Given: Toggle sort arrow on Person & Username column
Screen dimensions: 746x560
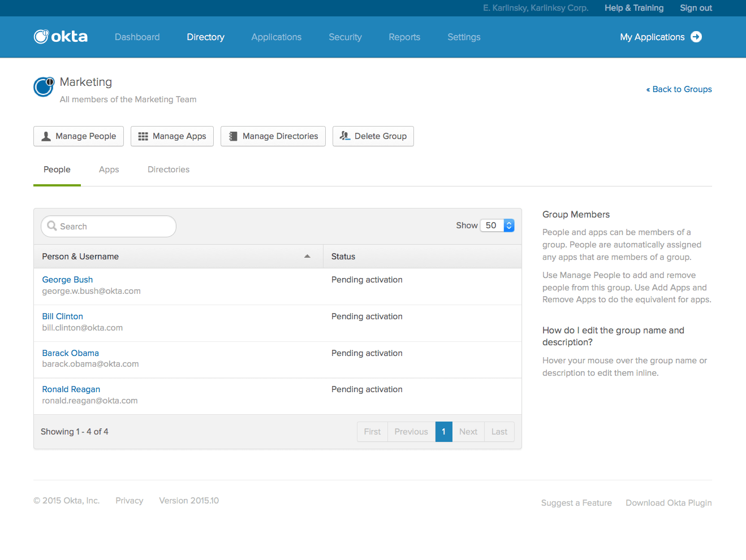Looking at the screenshot, I should 307,257.
